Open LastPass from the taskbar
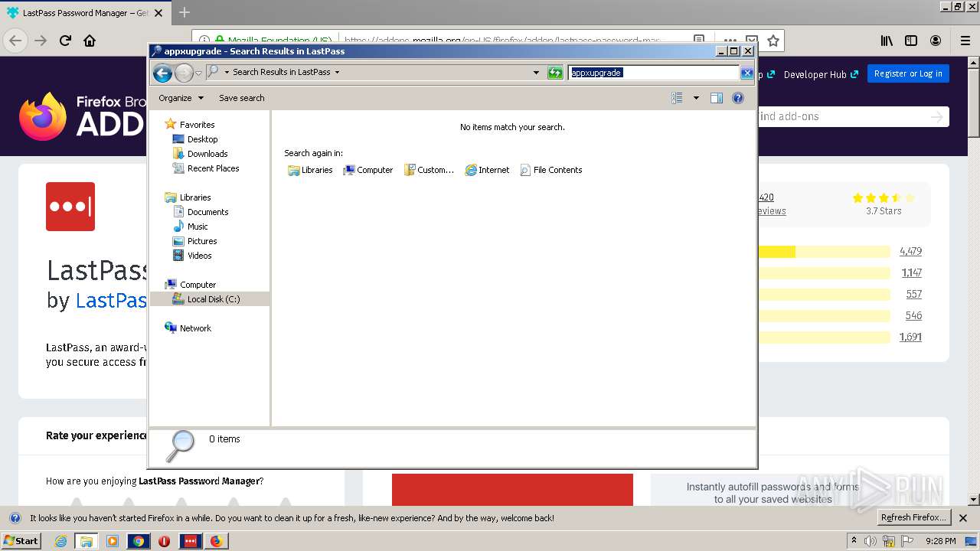The height and width of the screenshot is (551, 980). point(190,541)
